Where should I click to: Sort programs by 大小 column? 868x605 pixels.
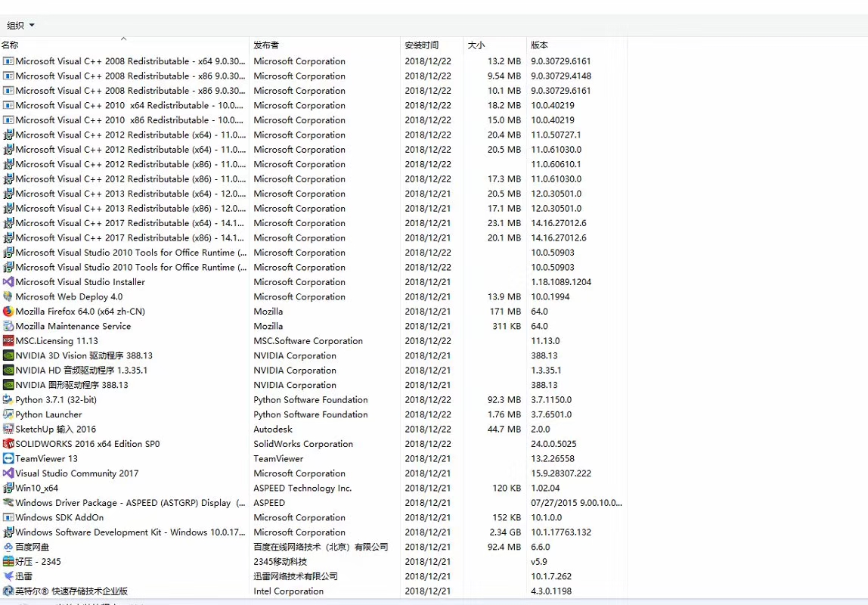[x=476, y=45]
